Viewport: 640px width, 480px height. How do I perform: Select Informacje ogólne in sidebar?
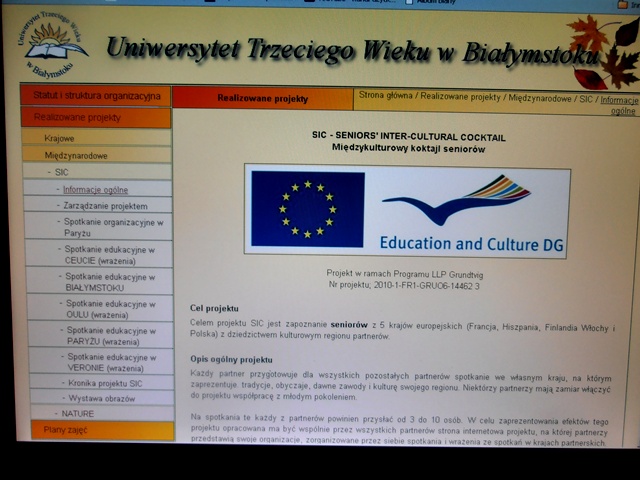pos(95,189)
